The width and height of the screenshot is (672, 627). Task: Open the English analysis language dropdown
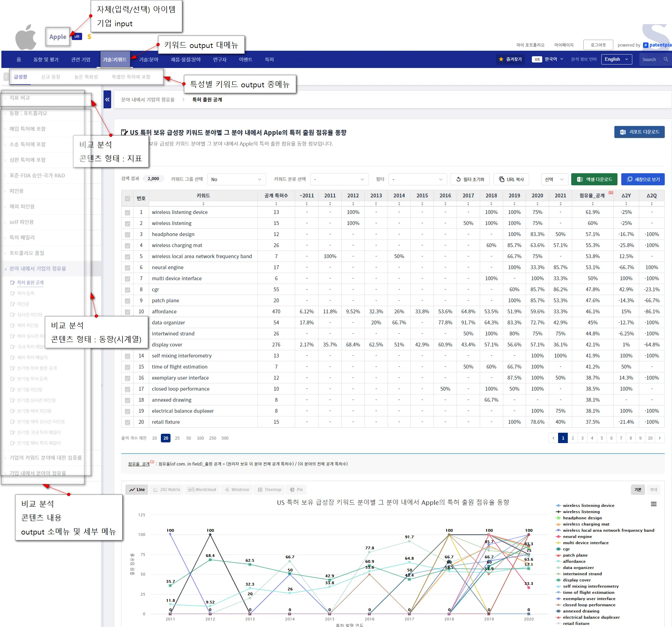pos(616,59)
